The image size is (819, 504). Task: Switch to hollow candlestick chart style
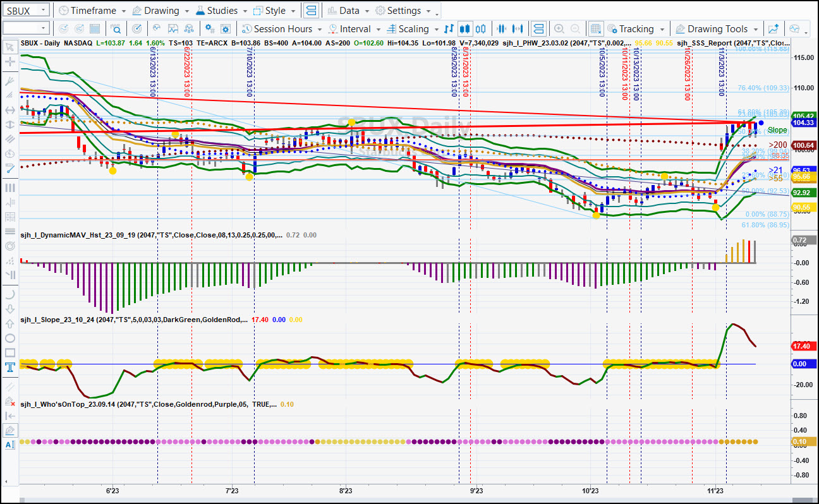tap(481, 29)
